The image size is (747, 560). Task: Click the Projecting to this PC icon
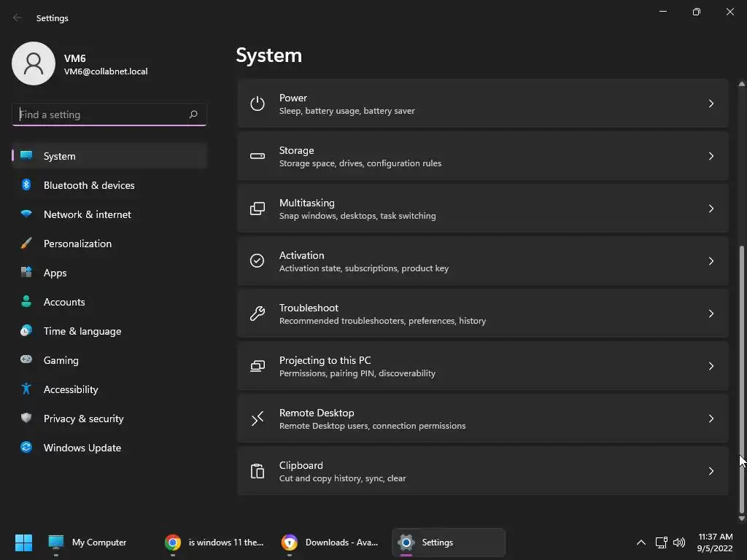tap(258, 366)
